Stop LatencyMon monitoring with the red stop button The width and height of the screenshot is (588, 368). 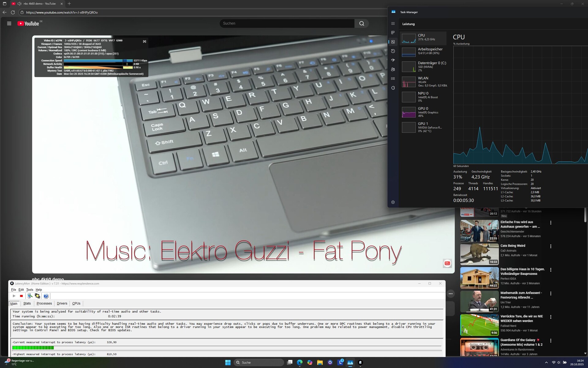point(21,296)
